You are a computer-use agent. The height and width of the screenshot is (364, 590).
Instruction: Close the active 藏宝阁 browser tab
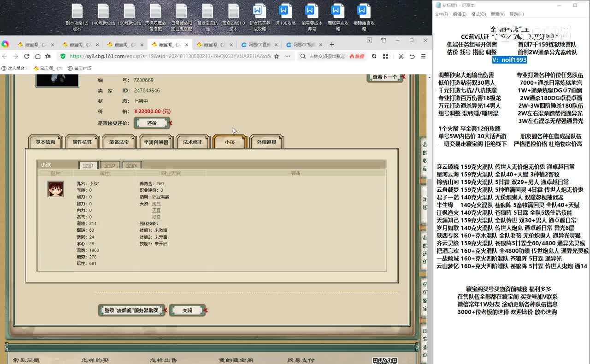[x=188, y=45]
